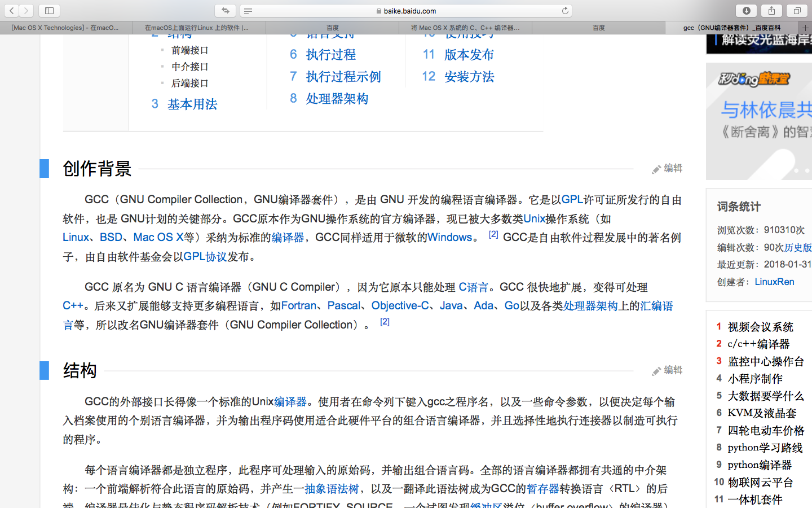The width and height of the screenshot is (812, 508).
Task: Click the 'c/c++编译器' sidebar list item
Action: point(758,344)
